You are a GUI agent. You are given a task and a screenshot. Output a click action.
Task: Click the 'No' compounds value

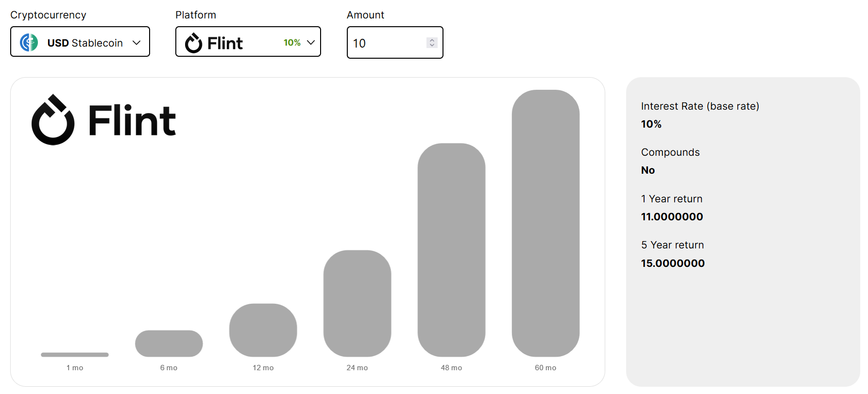[648, 170]
